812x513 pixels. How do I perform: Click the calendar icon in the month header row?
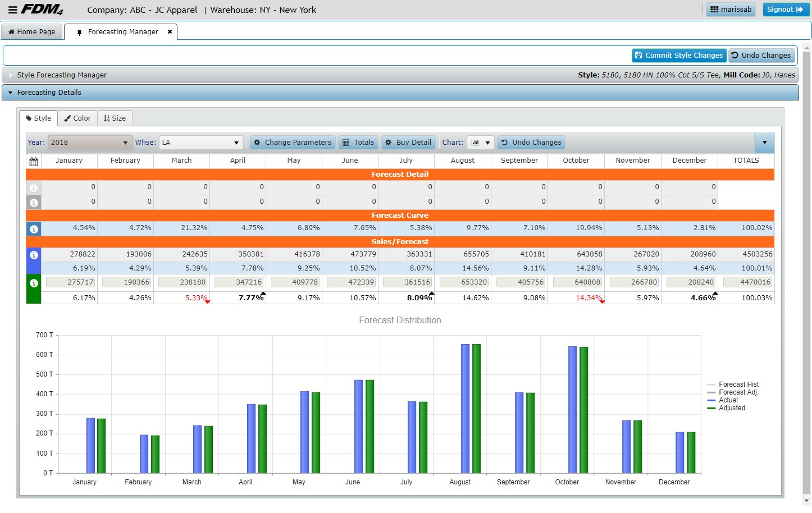[34, 161]
